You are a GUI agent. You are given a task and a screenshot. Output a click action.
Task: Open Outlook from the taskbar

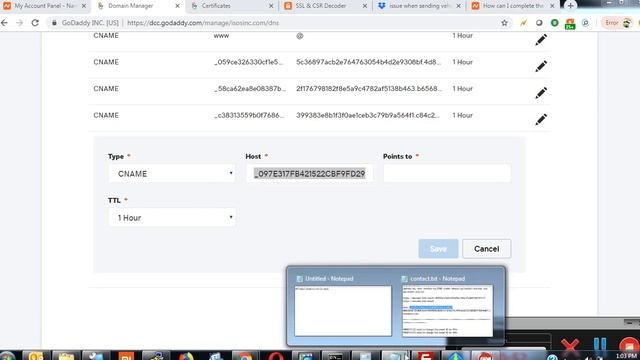[36, 356]
